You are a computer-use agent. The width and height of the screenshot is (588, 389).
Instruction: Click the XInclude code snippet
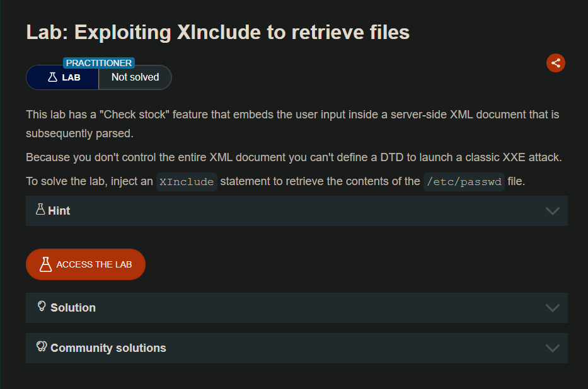pyautogui.click(x=187, y=182)
